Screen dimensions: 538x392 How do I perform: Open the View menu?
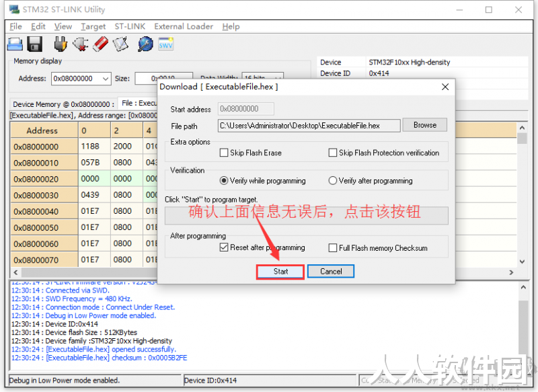(x=63, y=26)
